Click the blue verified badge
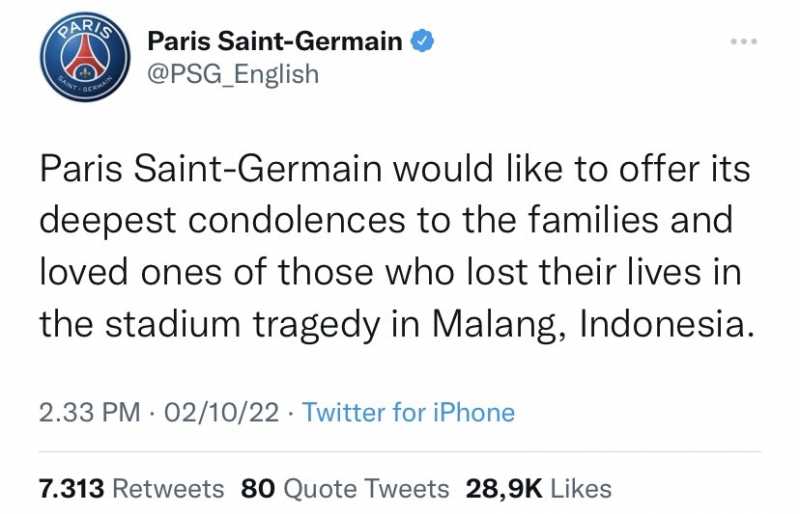The image size is (800, 514). pyautogui.click(x=422, y=41)
